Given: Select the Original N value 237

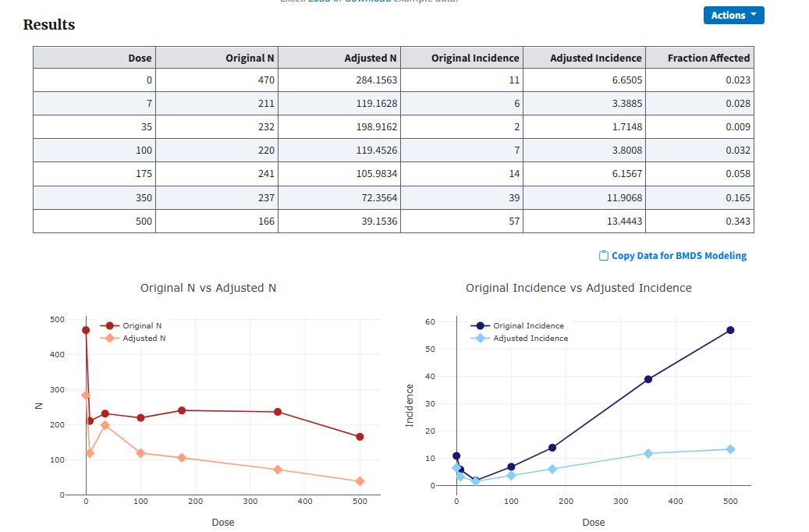Looking at the screenshot, I should (266, 197).
